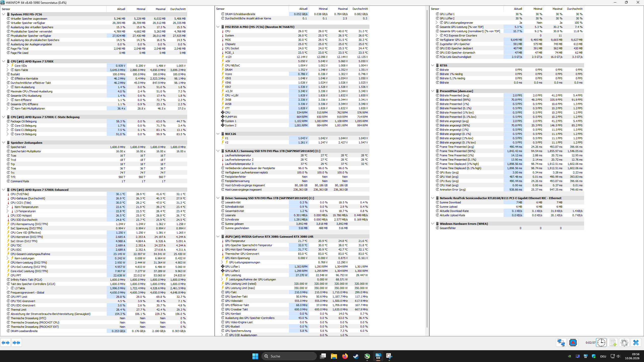Expand the GPU Leistungsbegrenzer row
644x362 pixels.
(x=437, y=23)
